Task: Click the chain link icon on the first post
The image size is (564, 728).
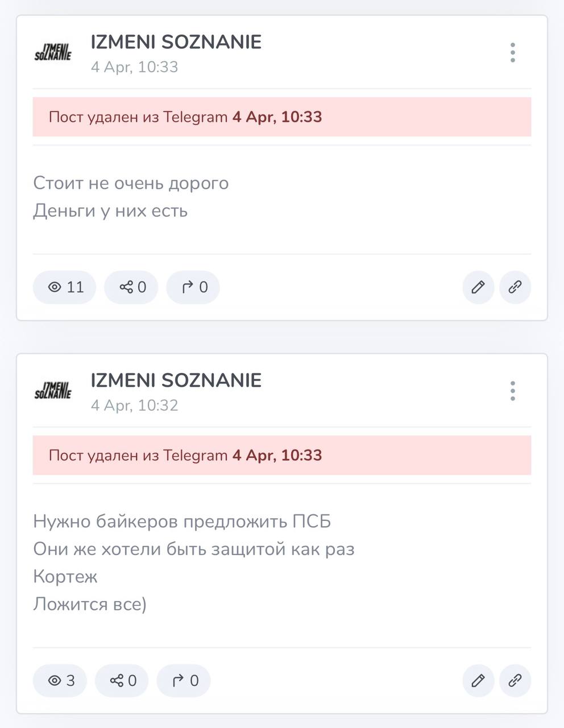Action: [x=515, y=287]
